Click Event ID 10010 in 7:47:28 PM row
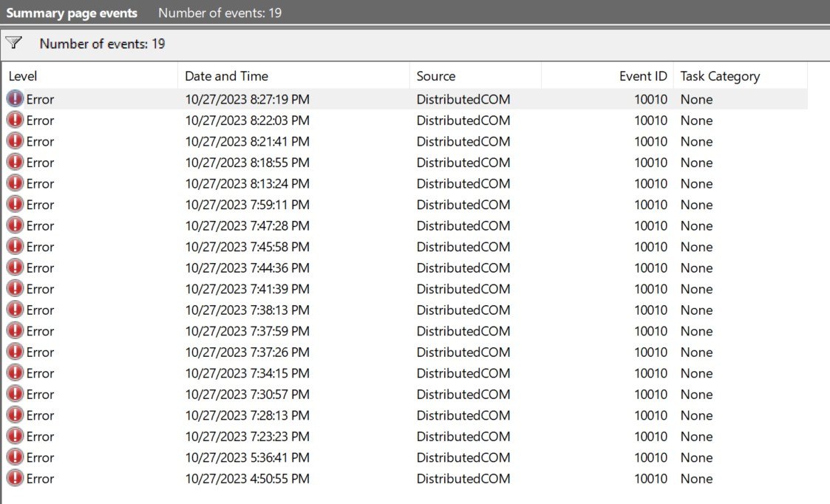830x504 pixels. pos(651,226)
